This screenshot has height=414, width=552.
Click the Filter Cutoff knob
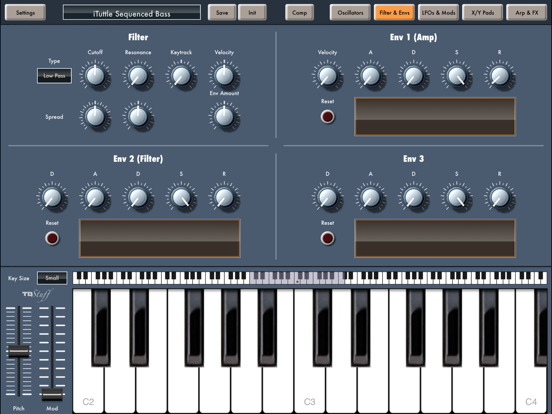[x=95, y=76]
